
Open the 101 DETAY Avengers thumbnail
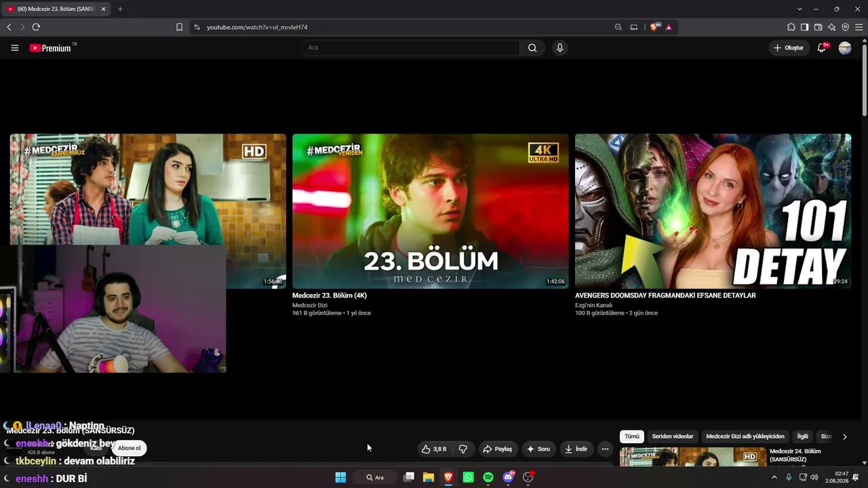[713, 211]
